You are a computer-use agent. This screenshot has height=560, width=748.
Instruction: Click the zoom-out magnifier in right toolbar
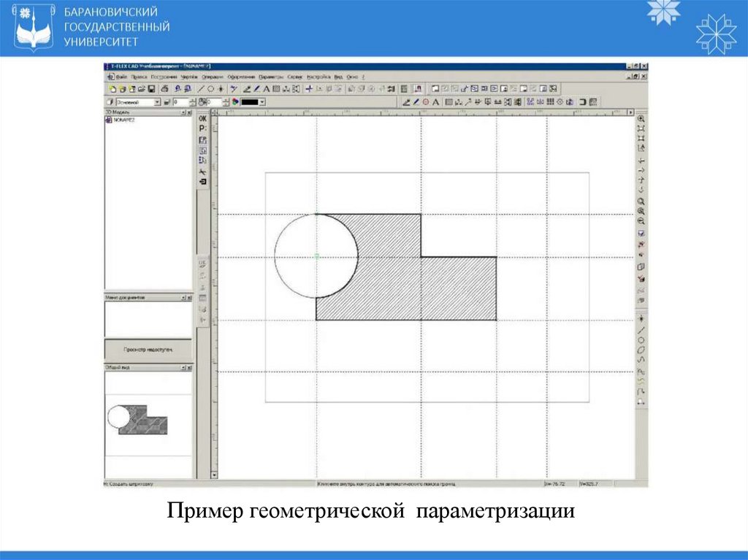pyautogui.click(x=641, y=221)
